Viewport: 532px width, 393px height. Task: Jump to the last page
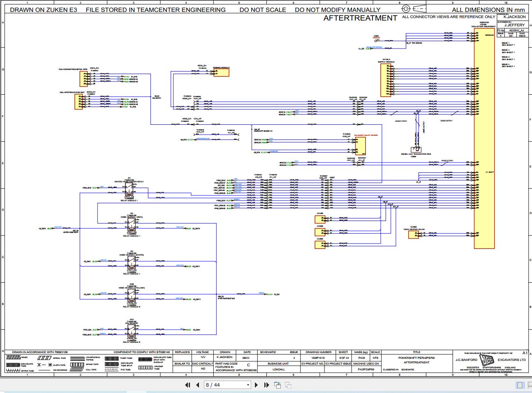coord(266,385)
